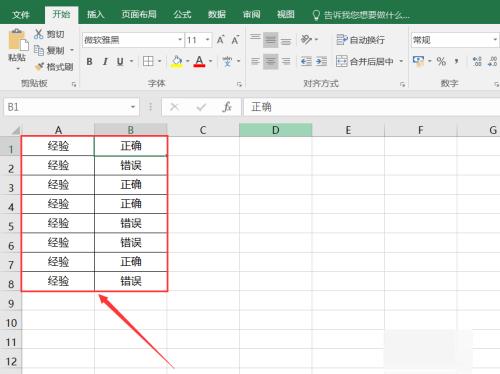
Task: Align text right
Action: point(286,61)
